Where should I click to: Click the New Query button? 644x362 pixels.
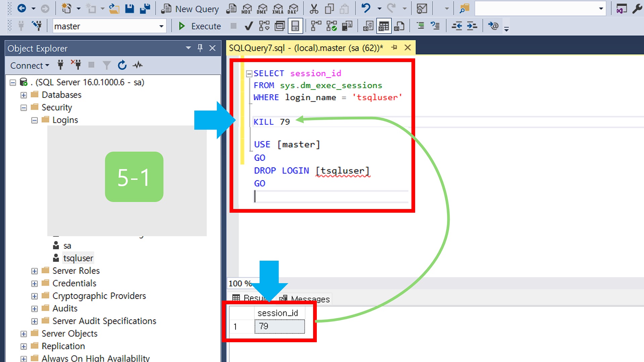click(x=190, y=9)
